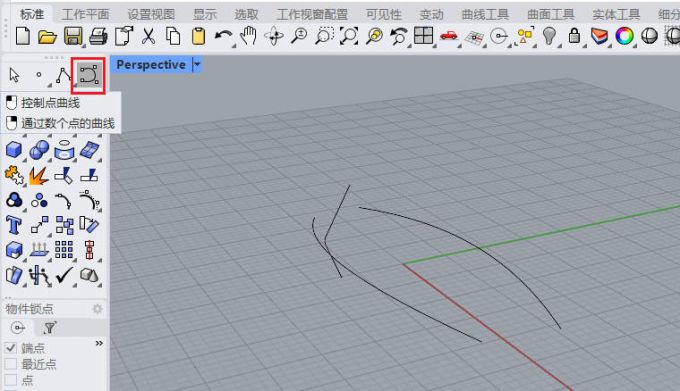Expand the osnap panel double chevron
680x391 pixels.
(x=99, y=343)
